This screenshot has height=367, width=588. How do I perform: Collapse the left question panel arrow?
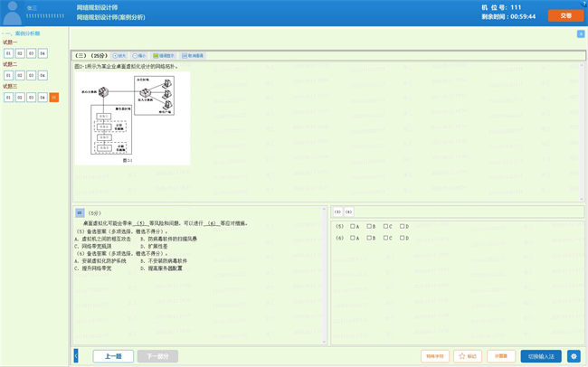76,356
